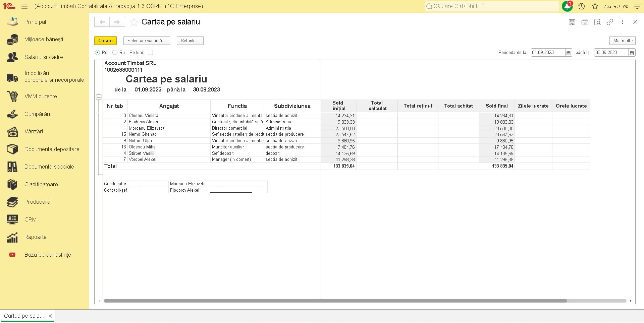Image resolution: width=644 pixels, height=323 pixels.
Task: Click the Creare button
Action: (x=105, y=41)
